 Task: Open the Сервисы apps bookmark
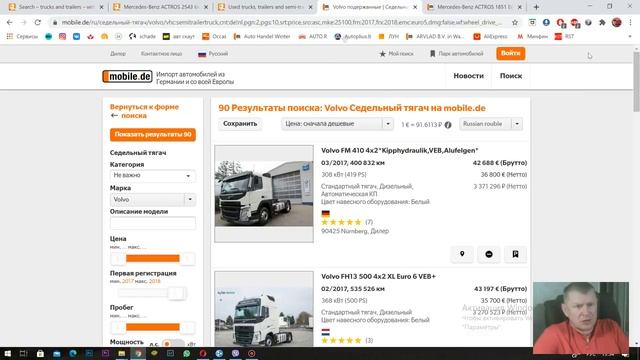(x=22, y=36)
